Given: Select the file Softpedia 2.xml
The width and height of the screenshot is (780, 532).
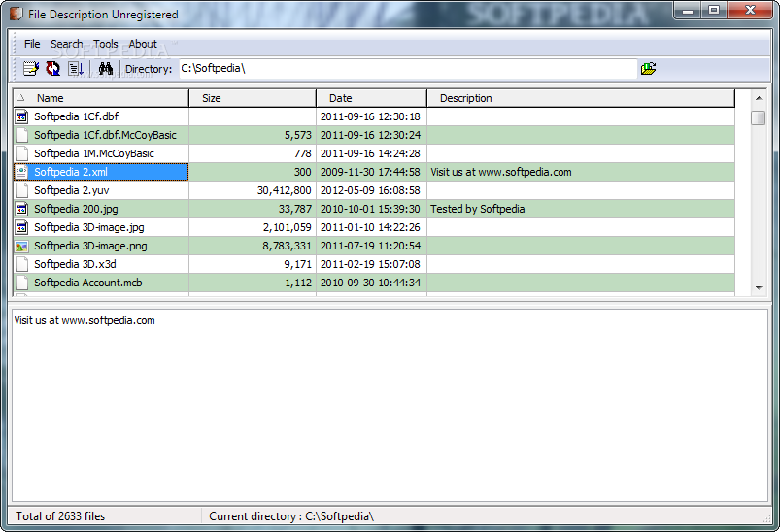Looking at the screenshot, I should (x=71, y=172).
